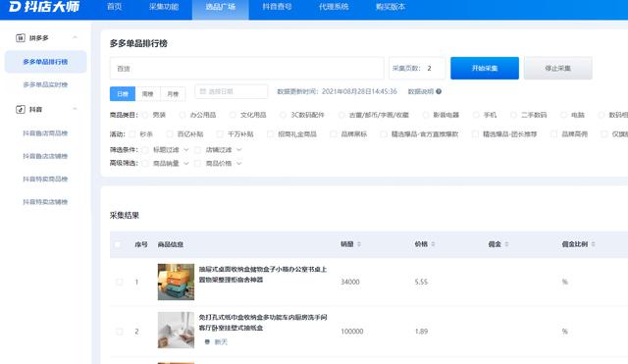The width and height of the screenshot is (628, 364).
Task: Open the 采集功能 top navigation tab
Action: (x=164, y=7)
